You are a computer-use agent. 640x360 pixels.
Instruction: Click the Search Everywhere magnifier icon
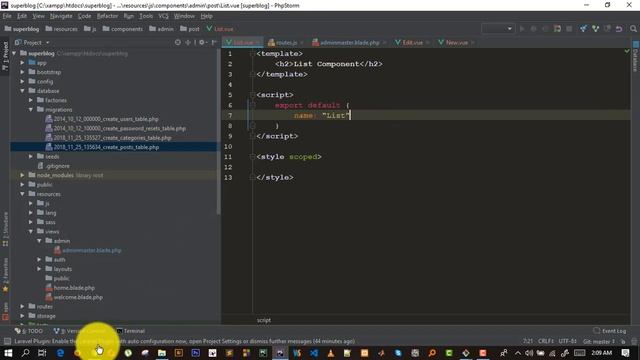click(x=633, y=29)
